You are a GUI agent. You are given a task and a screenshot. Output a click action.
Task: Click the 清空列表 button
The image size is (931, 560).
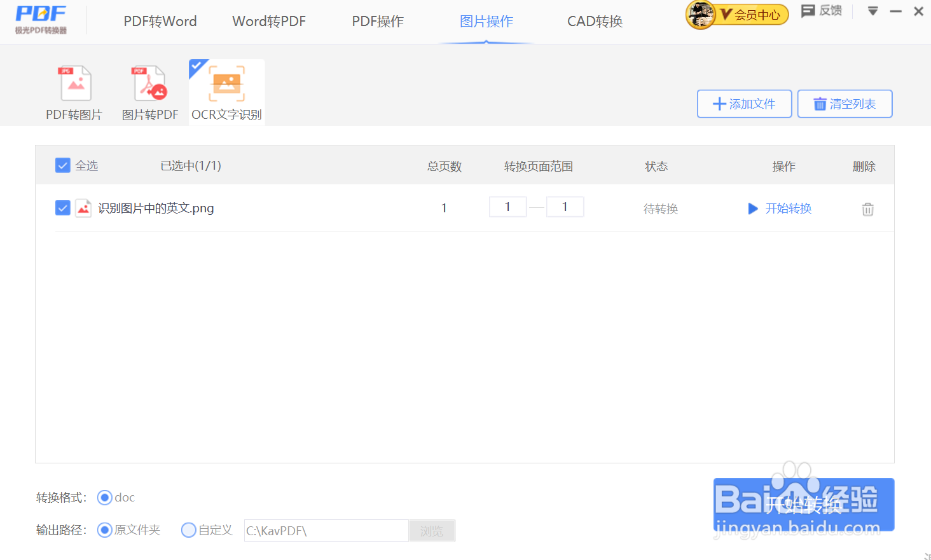tap(845, 104)
